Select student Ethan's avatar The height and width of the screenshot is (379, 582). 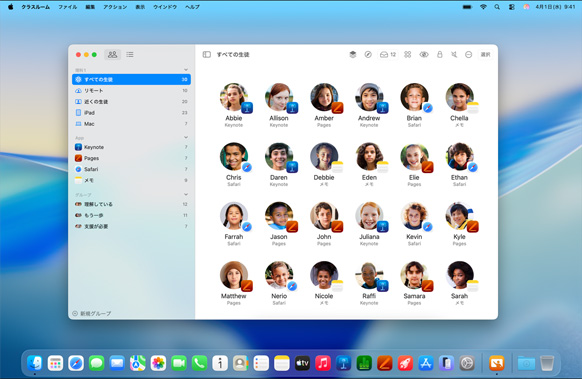[460, 157]
